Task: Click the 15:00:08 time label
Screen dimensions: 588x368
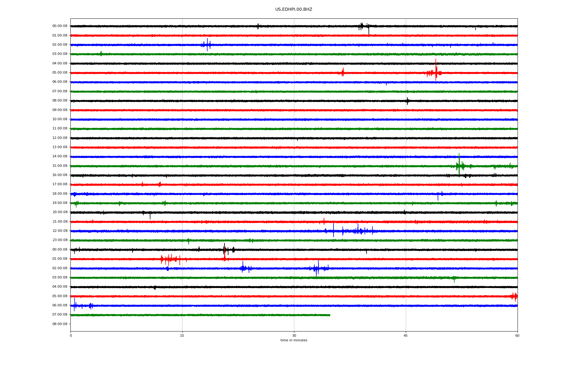Action: (x=60, y=166)
